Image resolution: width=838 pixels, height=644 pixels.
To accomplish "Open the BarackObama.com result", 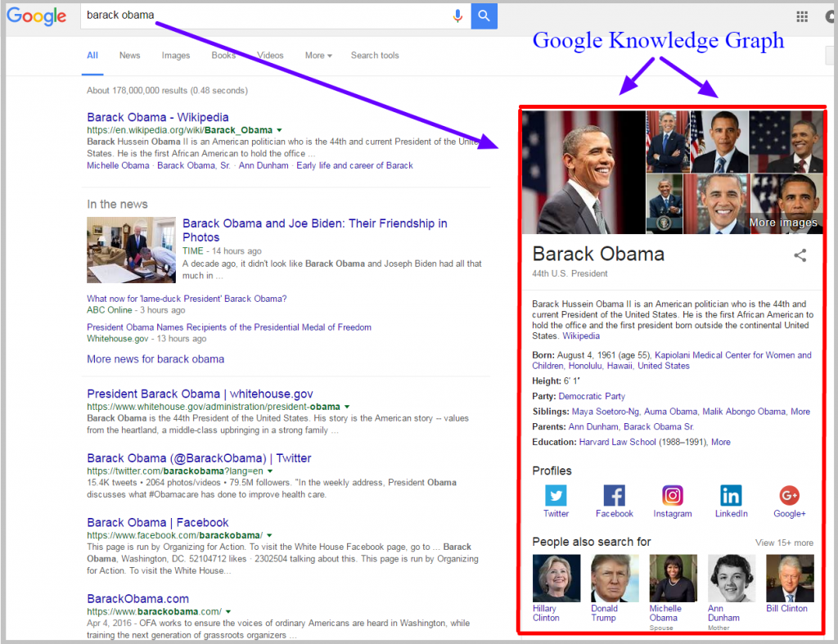I will point(137,599).
